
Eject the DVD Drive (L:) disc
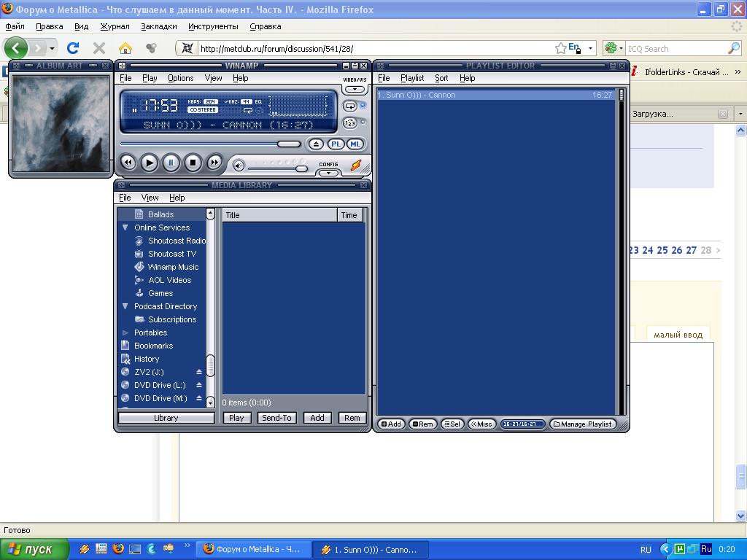pos(199,385)
